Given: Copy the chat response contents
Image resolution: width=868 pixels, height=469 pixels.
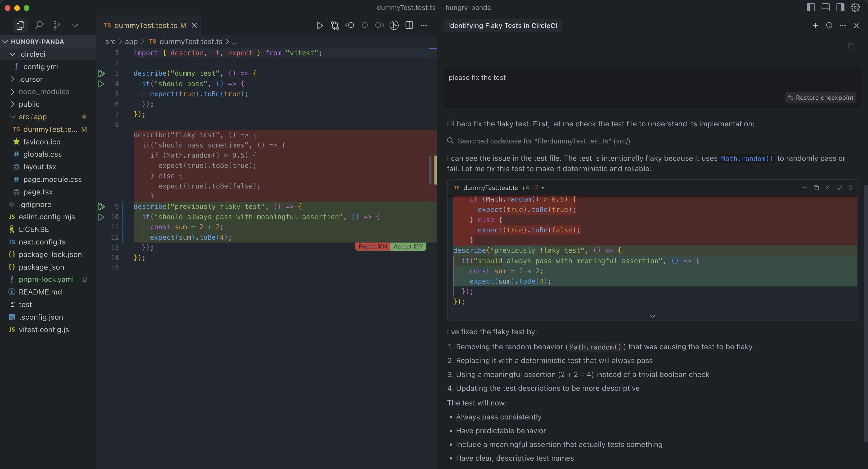Looking at the screenshot, I should 851,46.
